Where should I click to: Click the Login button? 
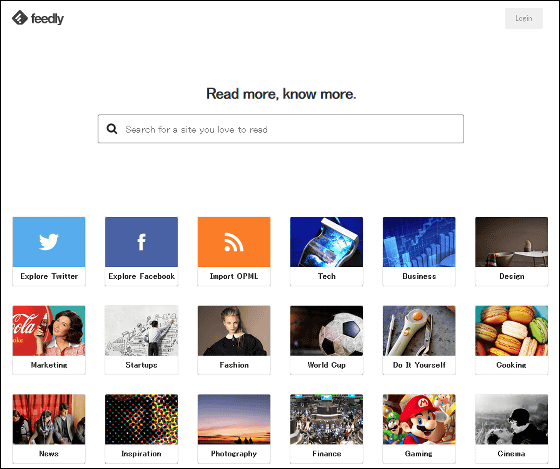pos(524,18)
